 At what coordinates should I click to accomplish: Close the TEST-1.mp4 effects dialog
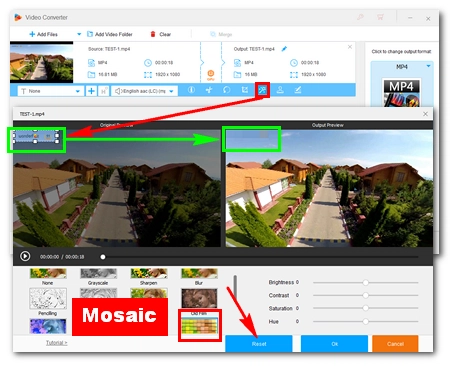tap(425, 114)
